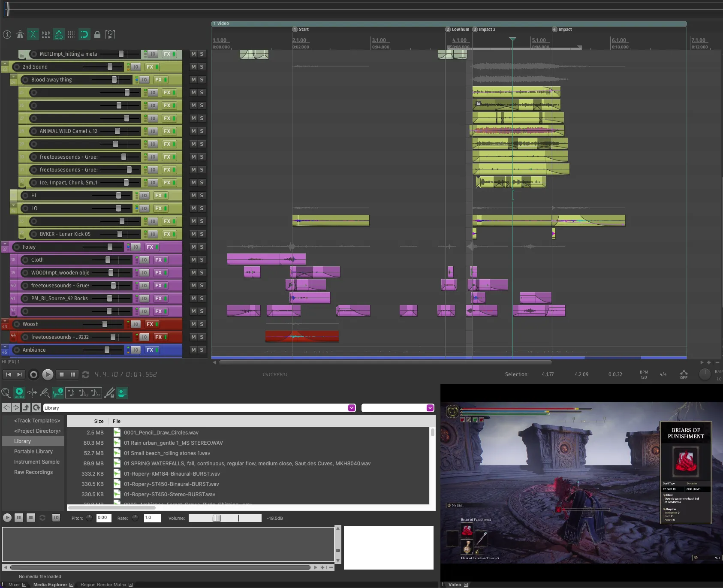Click the tempo-match preview icon in Media Explorer
723x588 pixels.
[x=72, y=392]
